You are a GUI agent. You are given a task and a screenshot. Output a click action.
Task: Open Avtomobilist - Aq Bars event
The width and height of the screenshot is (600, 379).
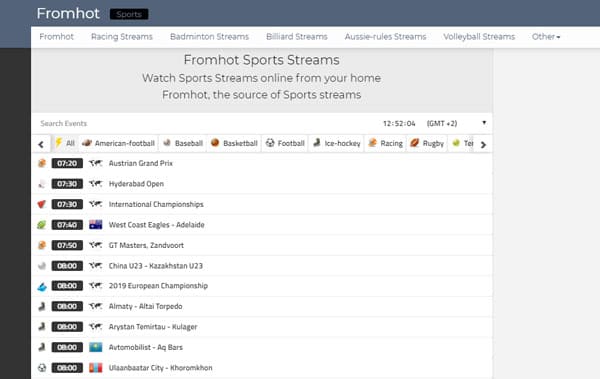point(146,347)
